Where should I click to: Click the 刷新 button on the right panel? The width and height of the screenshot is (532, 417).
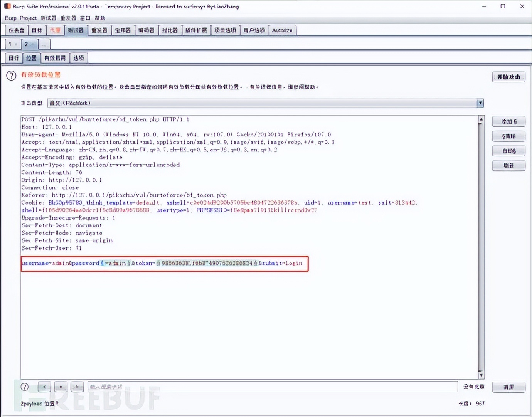(x=508, y=165)
